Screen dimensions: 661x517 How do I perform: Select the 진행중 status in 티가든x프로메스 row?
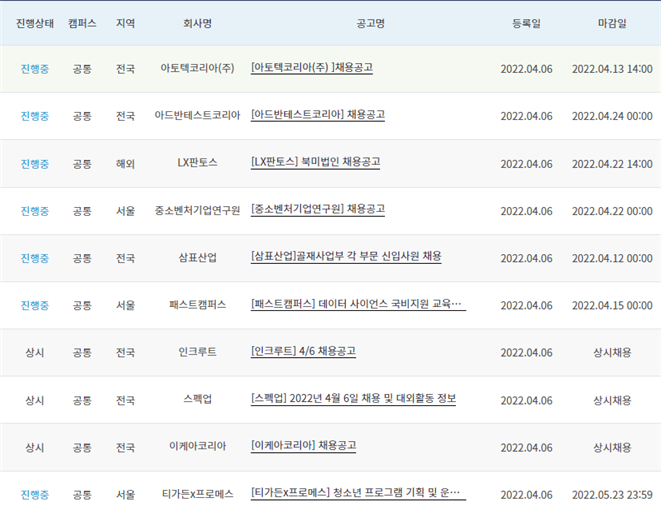point(35,495)
